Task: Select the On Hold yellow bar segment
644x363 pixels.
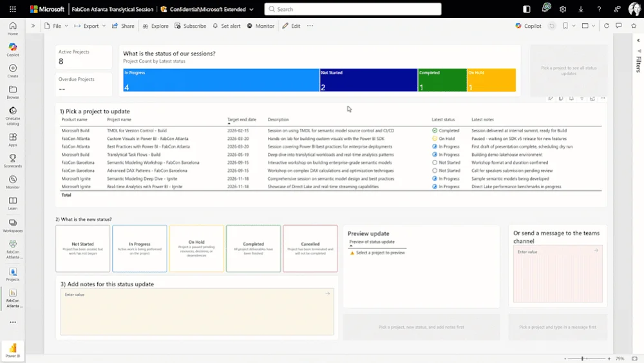Action: coord(491,80)
